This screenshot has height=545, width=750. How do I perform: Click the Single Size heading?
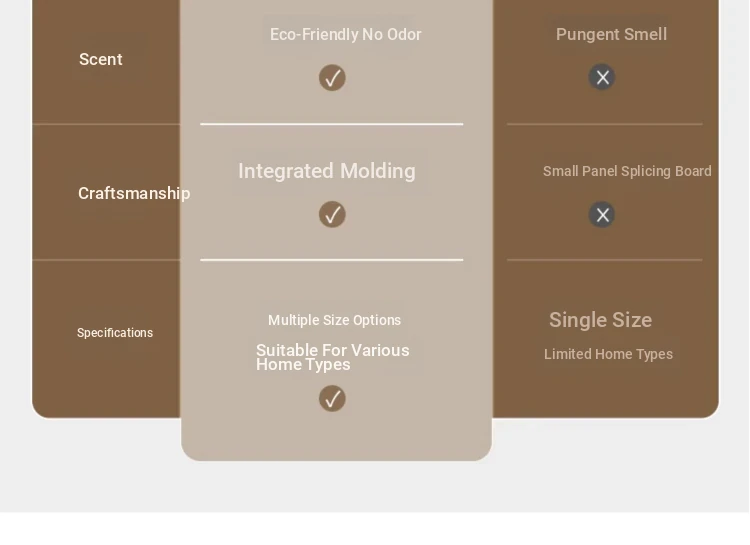point(600,320)
